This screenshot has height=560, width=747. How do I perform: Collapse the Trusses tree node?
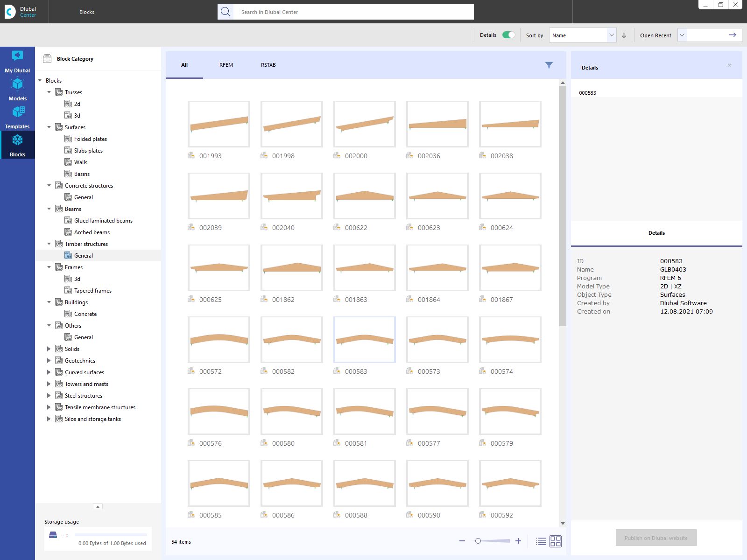pyautogui.click(x=49, y=92)
